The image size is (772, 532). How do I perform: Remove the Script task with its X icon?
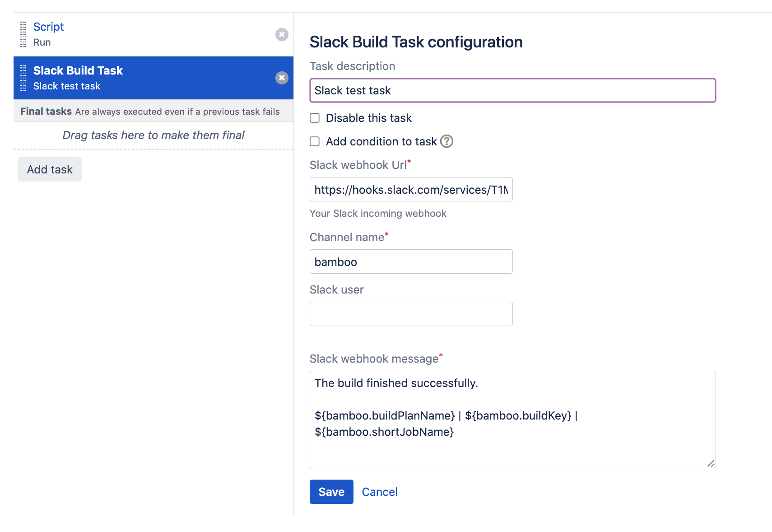[x=282, y=35]
